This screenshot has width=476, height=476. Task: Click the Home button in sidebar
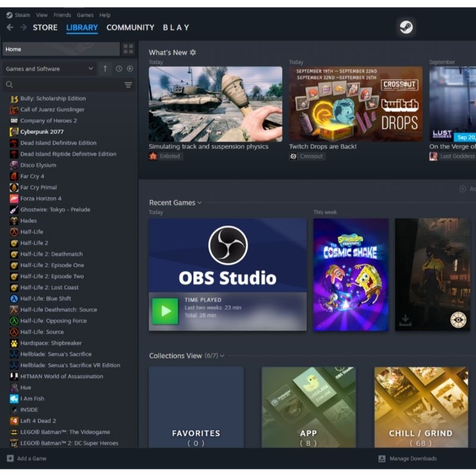point(61,49)
